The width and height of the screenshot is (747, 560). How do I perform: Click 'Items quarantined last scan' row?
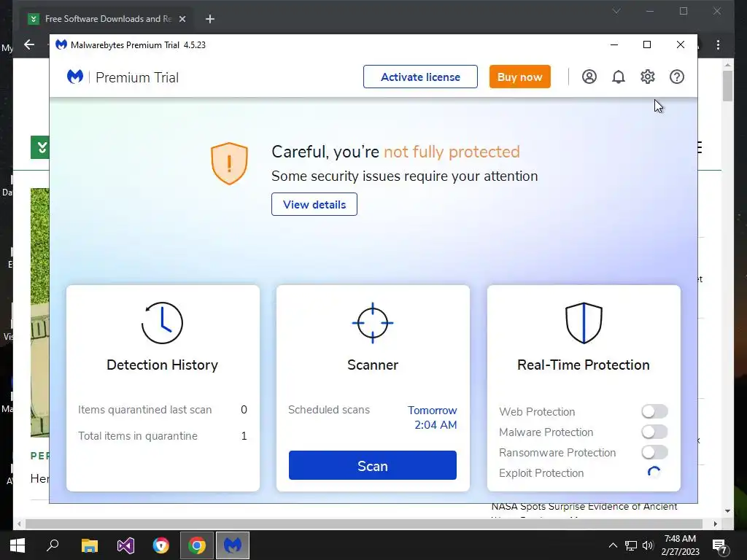point(163,410)
